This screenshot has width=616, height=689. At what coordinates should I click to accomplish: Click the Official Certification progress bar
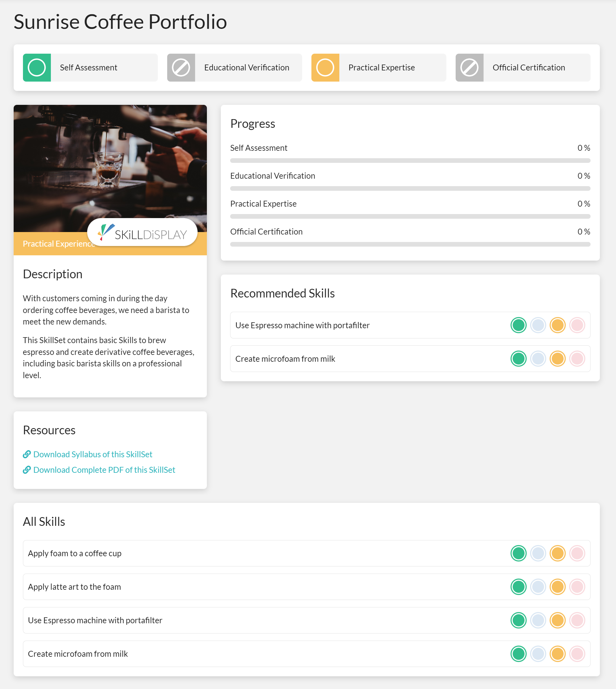(410, 244)
